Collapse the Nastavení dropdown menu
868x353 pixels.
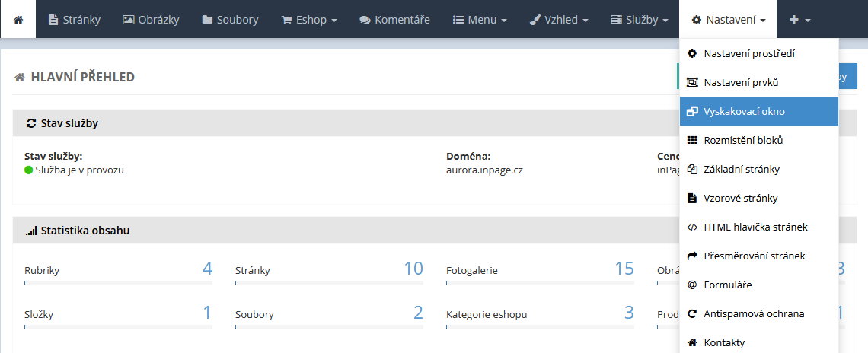click(728, 19)
